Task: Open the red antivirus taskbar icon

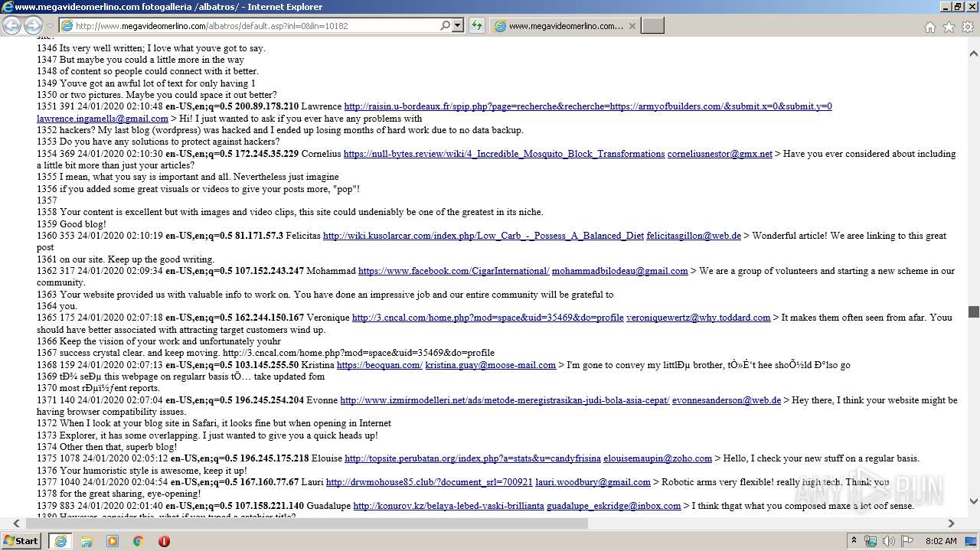Action: pos(164,541)
